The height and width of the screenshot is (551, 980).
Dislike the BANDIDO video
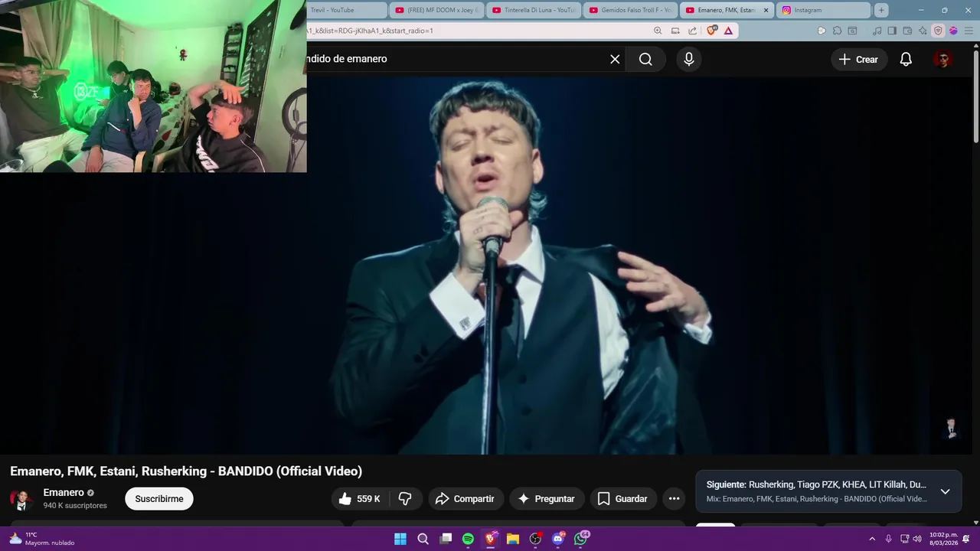[x=406, y=499]
